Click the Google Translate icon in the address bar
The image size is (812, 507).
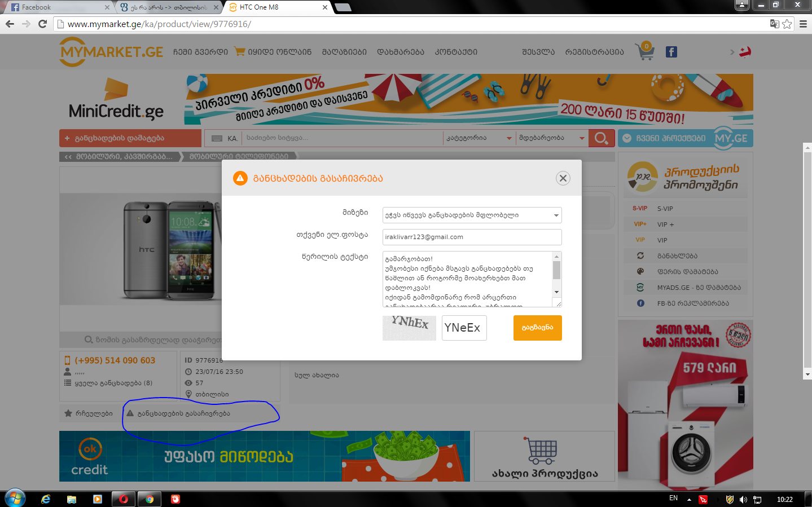click(775, 24)
